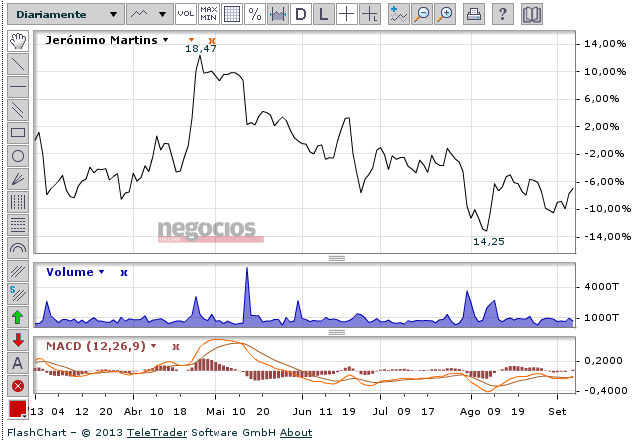Select the S speed lines tool
639x444 pixels.
pos(18,294)
